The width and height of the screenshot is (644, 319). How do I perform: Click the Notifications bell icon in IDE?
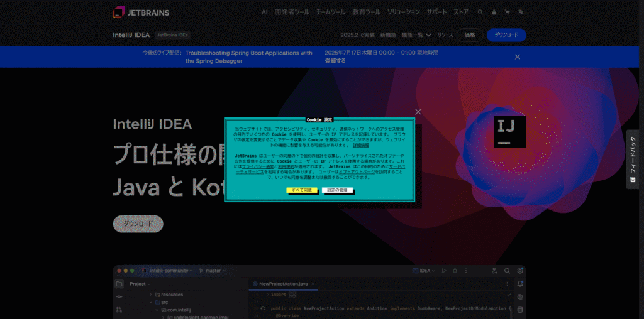coord(520,284)
